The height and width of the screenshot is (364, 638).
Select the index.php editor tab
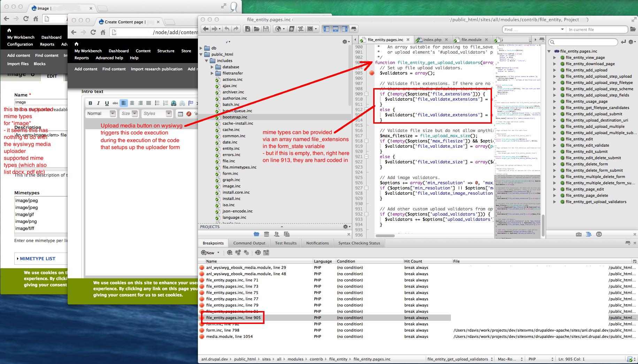pos(432,40)
